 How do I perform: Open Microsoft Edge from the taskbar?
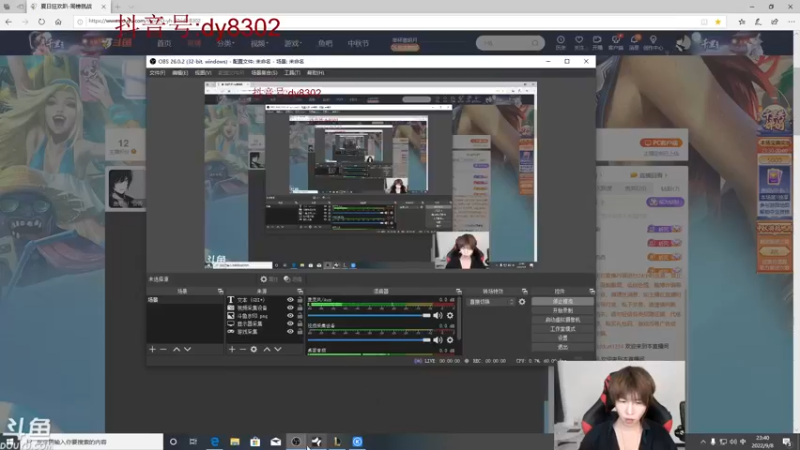coord(215,442)
